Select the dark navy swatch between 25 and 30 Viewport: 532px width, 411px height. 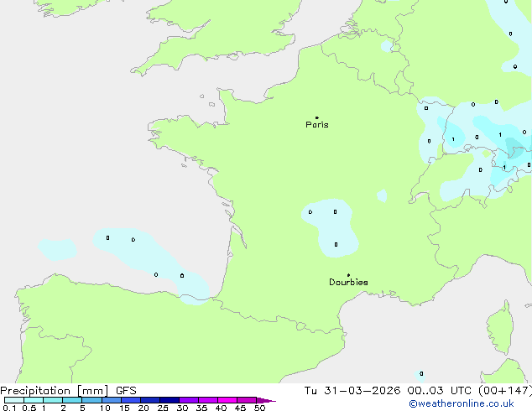tap(170, 400)
